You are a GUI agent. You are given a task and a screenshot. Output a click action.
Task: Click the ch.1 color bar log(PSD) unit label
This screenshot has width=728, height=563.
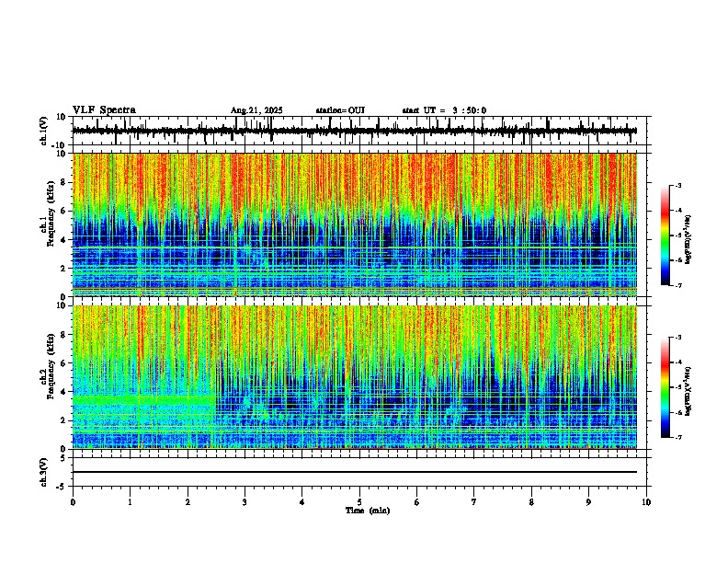click(688, 240)
